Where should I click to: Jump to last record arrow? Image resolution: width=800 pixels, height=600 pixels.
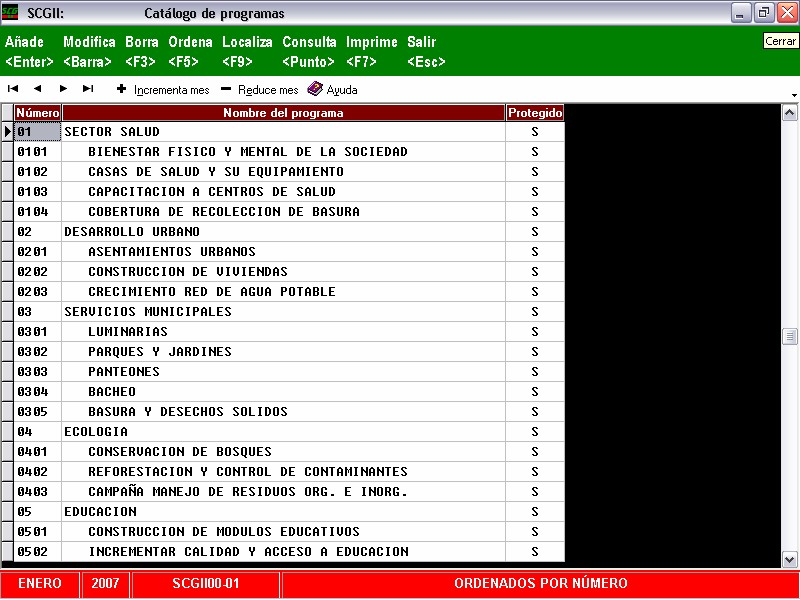[x=88, y=89]
